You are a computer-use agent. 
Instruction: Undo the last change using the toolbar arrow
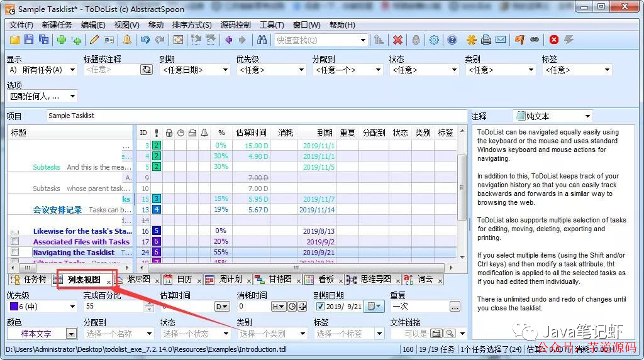coord(145,40)
